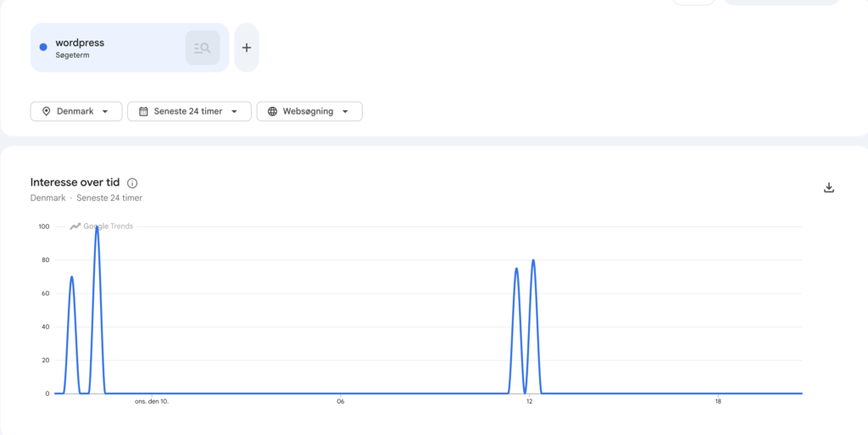The image size is (868, 435).
Task: Add a comparison term with plus button
Action: 247,47
